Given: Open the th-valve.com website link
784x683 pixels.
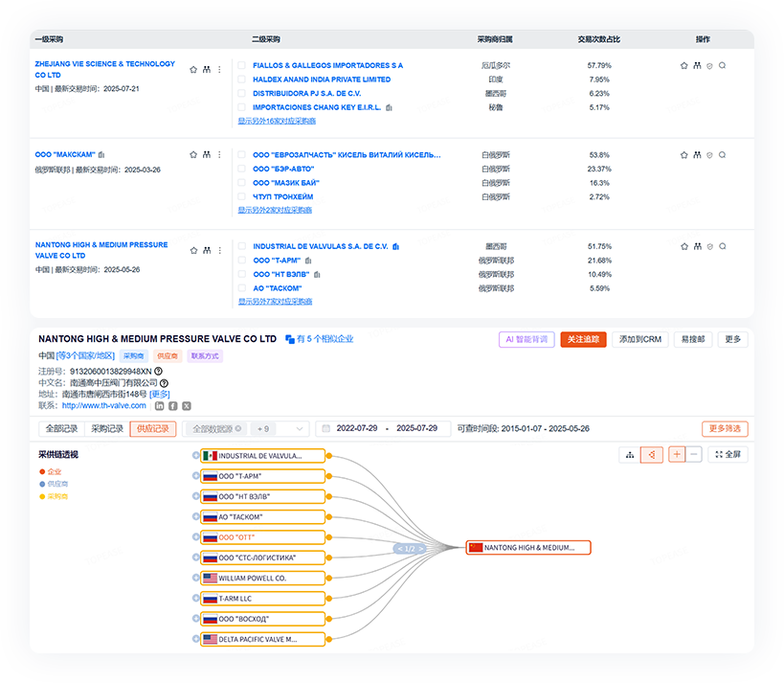Looking at the screenshot, I should (104, 406).
